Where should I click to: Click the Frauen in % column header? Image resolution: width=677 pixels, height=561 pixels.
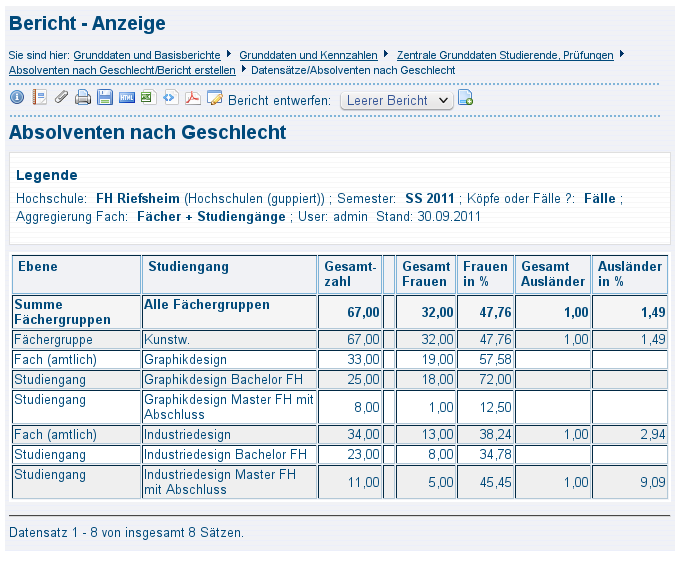tap(485, 274)
